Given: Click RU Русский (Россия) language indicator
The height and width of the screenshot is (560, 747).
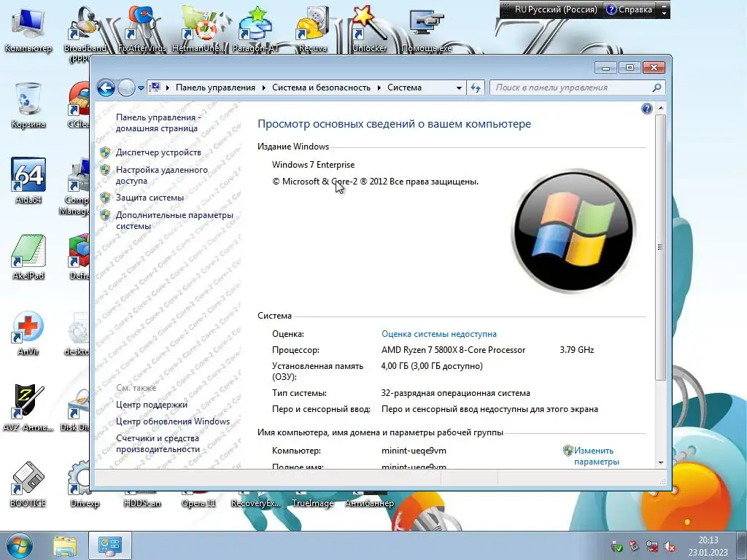Looking at the screenshot, I should tap(555, 9).
